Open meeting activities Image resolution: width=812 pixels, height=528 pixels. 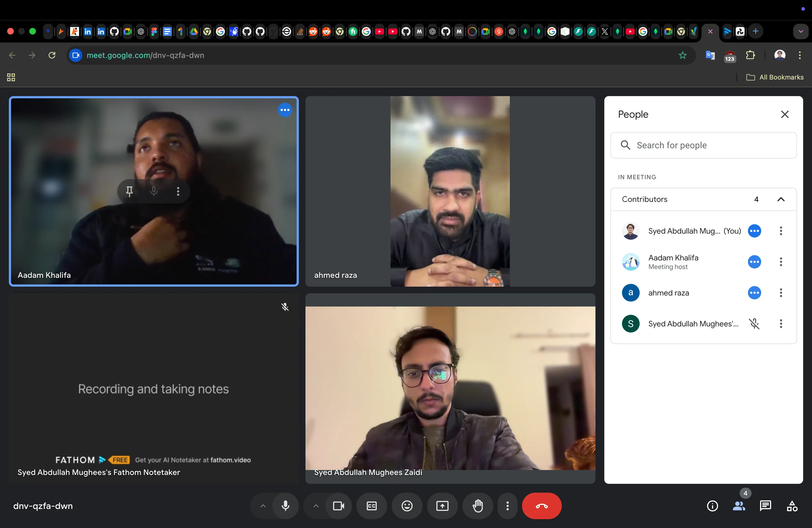tap(792, 506)
